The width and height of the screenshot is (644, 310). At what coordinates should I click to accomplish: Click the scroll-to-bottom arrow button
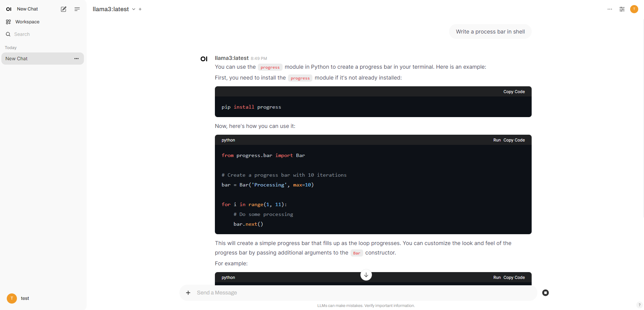[x=366, y=275]
